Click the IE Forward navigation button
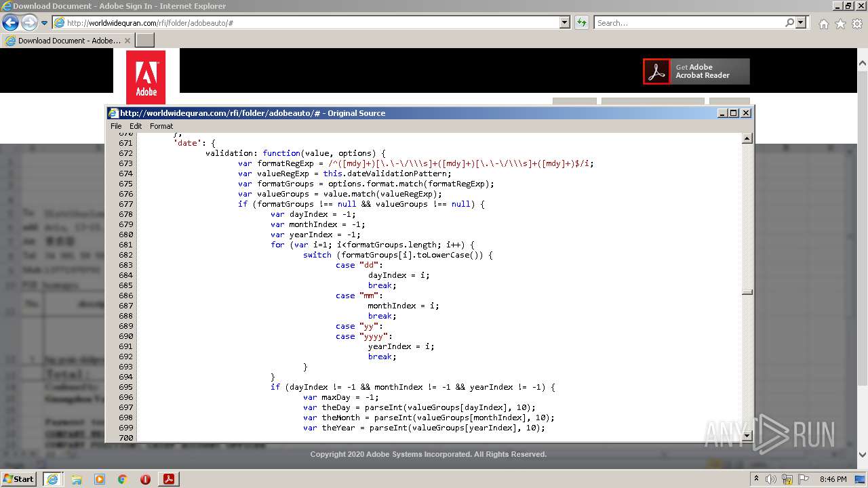 point(29,23)
